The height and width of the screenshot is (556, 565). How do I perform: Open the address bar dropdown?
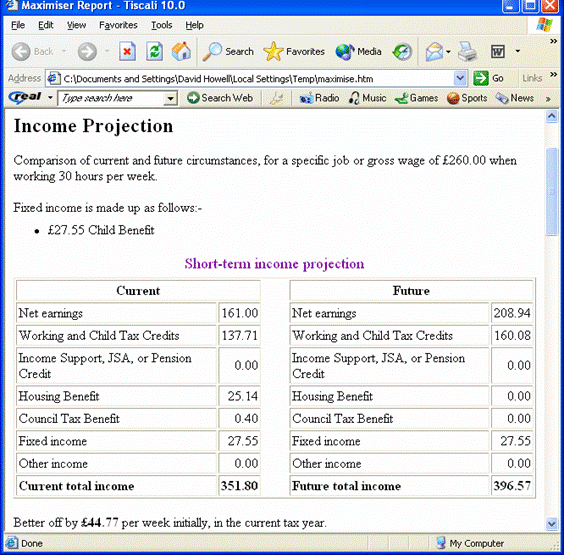point(460,78)
